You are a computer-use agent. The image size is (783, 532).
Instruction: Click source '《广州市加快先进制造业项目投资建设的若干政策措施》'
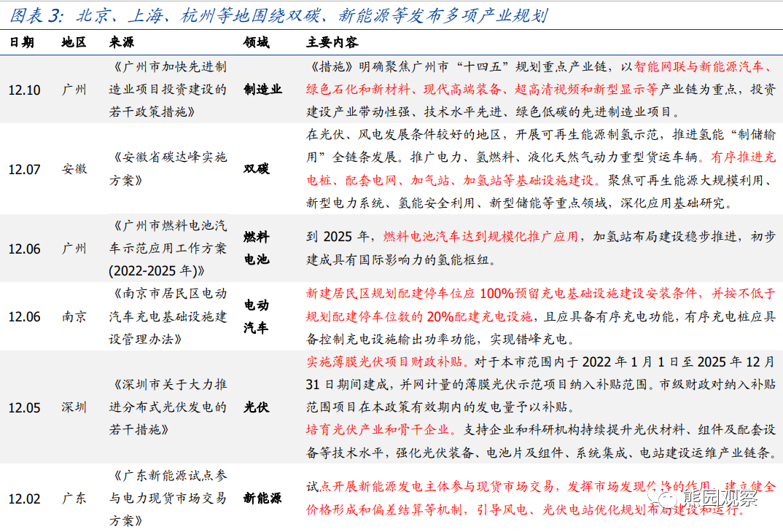tap(168, 90)
